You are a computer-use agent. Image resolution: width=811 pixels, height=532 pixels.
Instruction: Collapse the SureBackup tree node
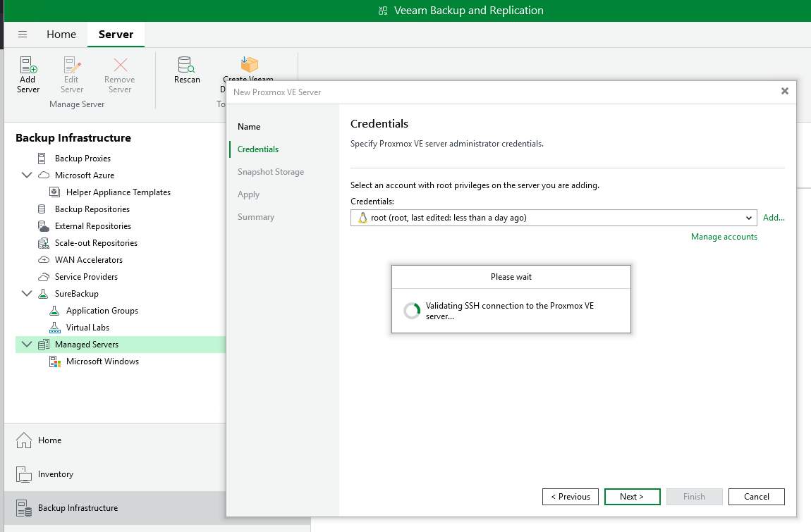[x=26, y=294]
